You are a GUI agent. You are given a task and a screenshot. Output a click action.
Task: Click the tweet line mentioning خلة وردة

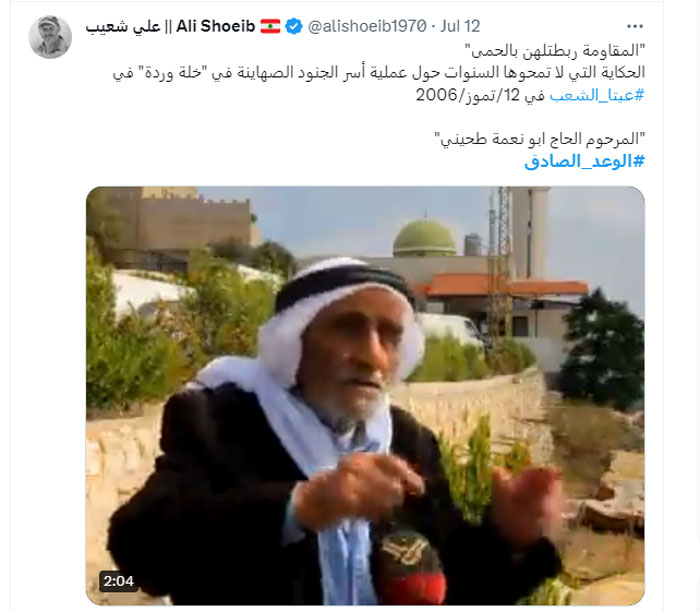(x=379, y=73)
